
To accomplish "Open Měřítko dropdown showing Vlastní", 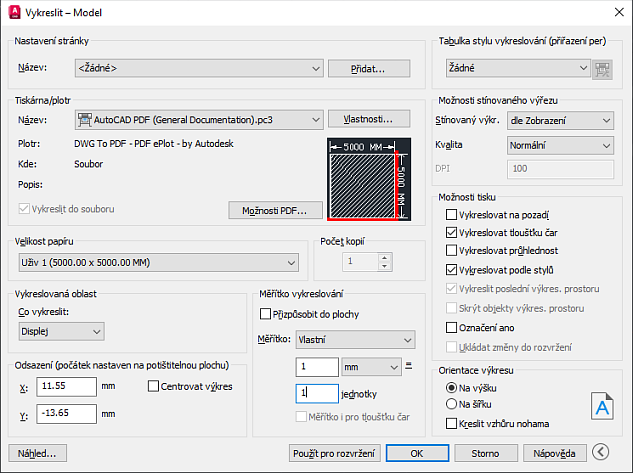I will coord(355,340).
